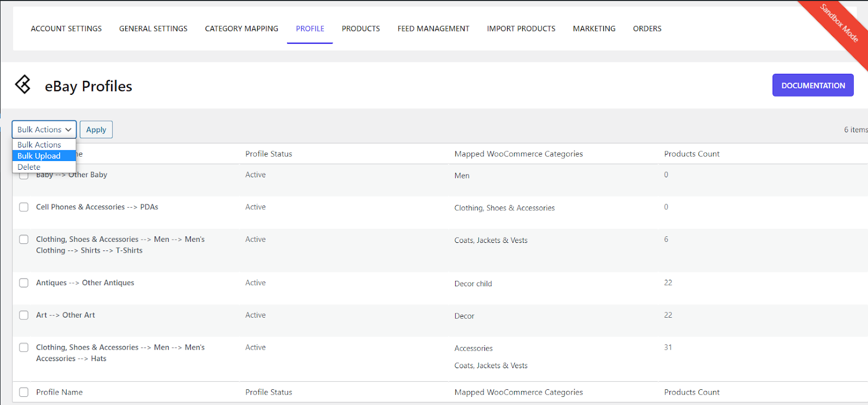868x405 pixels.
Task: Check the T-Shirts profile row checkbox
Action: point(24,240)
